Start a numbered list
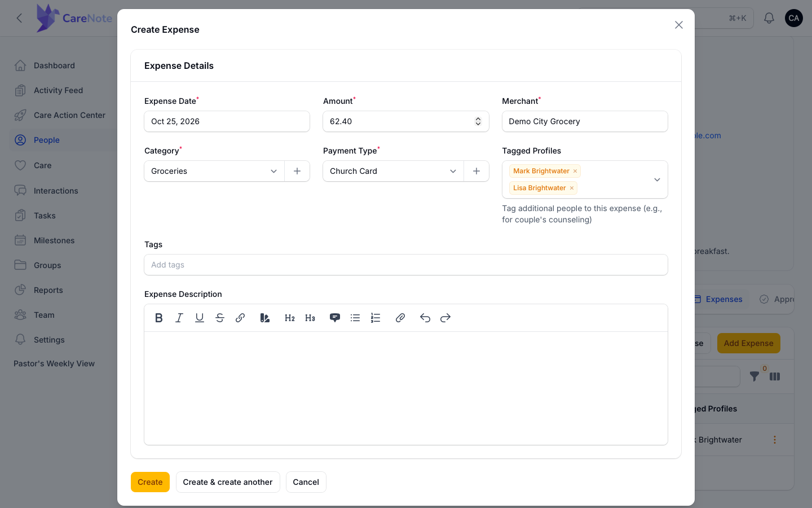Screen dimensions: 812x508 click(376, 318)
